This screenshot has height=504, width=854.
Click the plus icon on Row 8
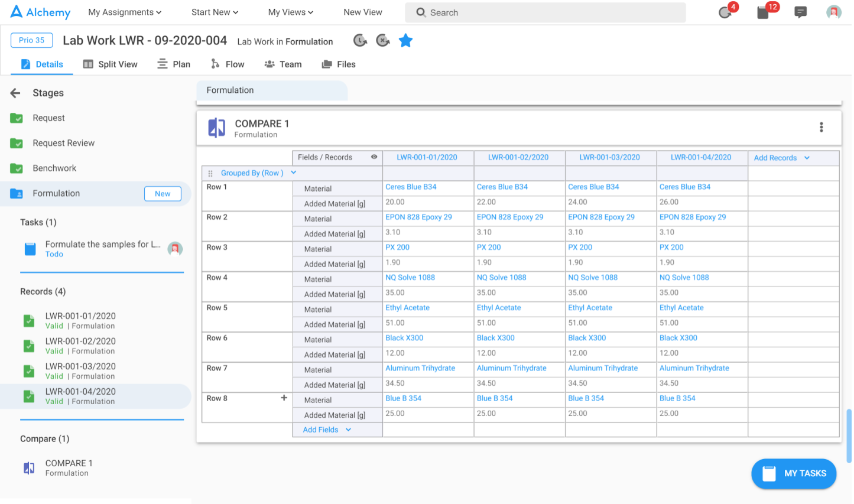284,398
